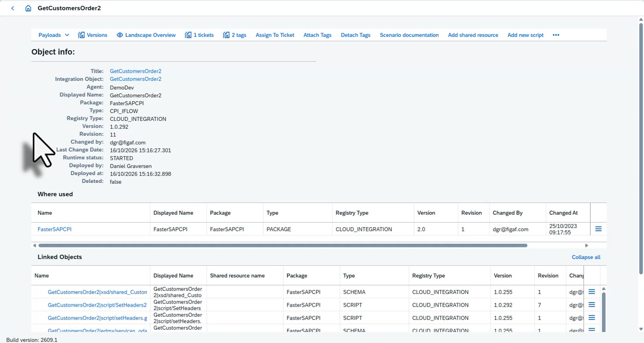Click Add new script
The width and height of the screenshot is (644, 343).
(x=525, y=35)
